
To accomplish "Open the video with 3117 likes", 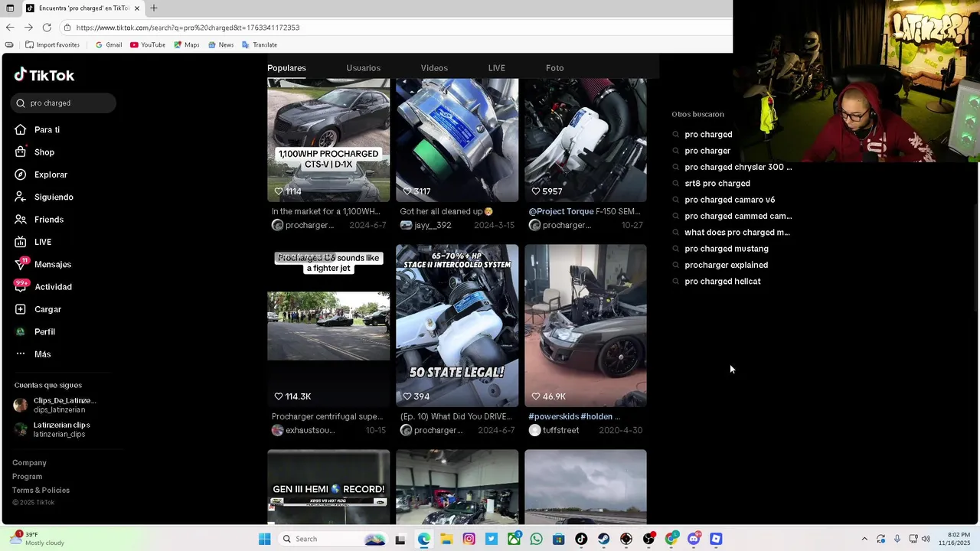I will 457,140.
